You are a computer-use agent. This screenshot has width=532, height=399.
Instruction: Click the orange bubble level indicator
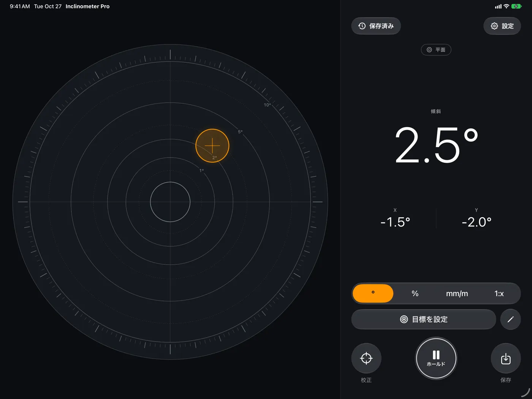click(212, 146)
